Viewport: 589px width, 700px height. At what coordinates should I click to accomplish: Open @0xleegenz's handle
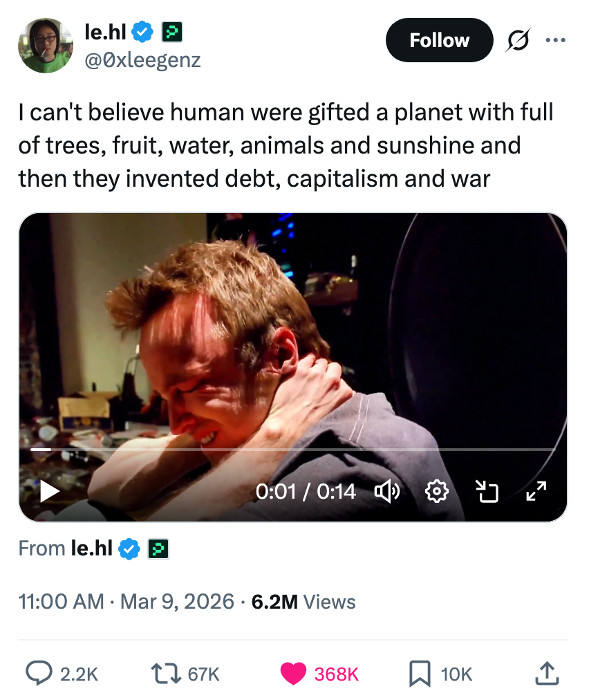coord(143,60)
